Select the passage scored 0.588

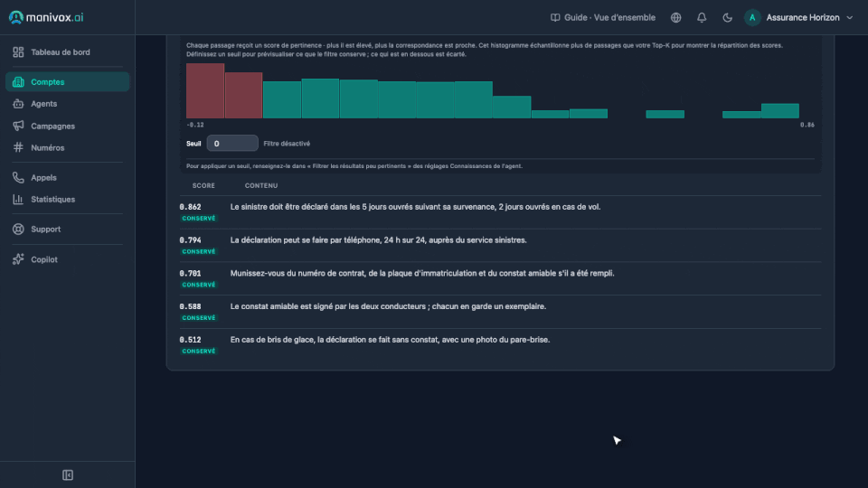[x=500, y=312]
